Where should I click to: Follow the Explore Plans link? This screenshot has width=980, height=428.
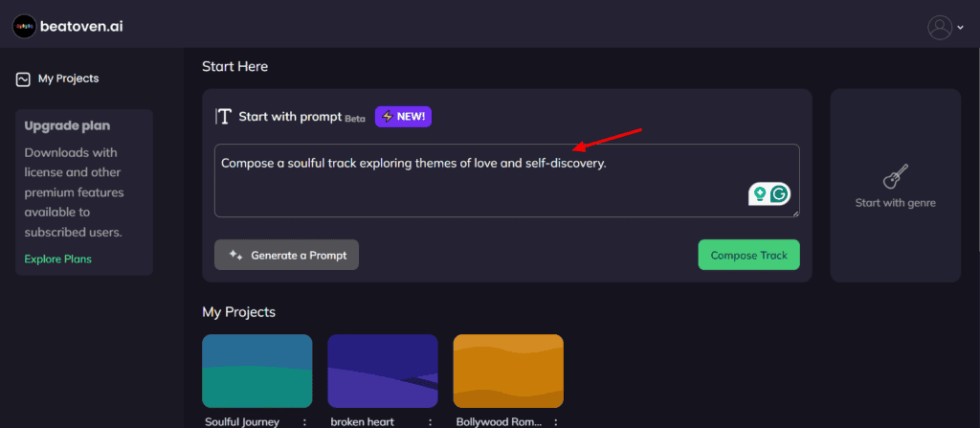[58, 259]
